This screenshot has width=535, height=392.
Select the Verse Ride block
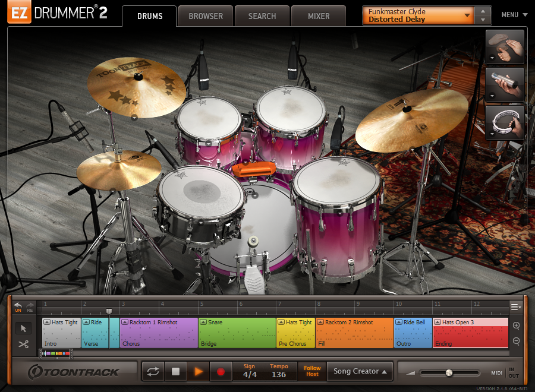100,333
